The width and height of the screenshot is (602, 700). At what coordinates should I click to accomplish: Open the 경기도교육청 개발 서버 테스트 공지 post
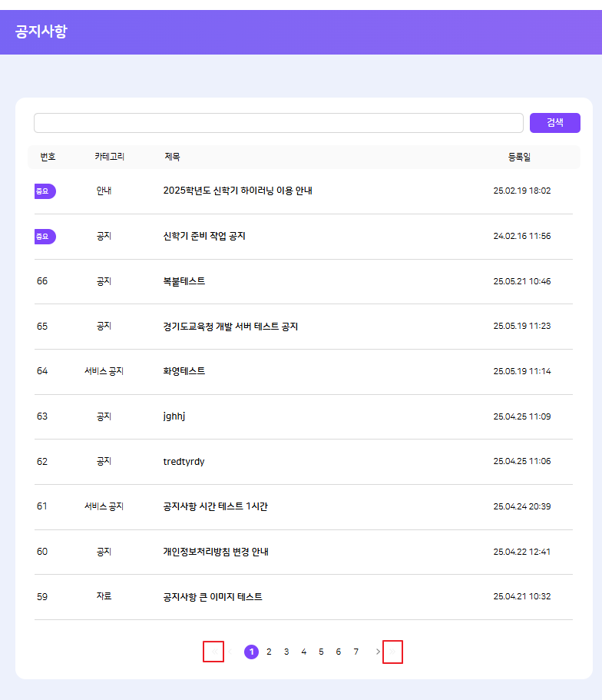pyautogui.click(x=230, y=327)
